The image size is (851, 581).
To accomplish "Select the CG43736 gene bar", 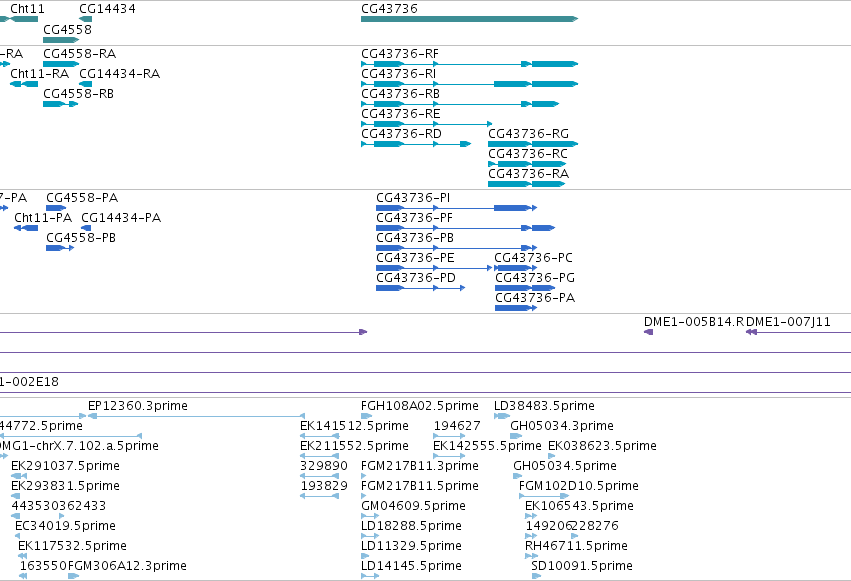I will pyautogui.click(x=469, y=19).
